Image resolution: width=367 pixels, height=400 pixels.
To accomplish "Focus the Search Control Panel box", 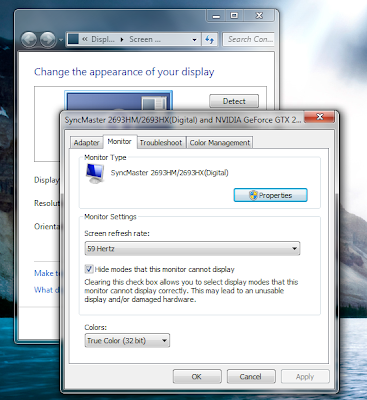I will click(248, 39).
